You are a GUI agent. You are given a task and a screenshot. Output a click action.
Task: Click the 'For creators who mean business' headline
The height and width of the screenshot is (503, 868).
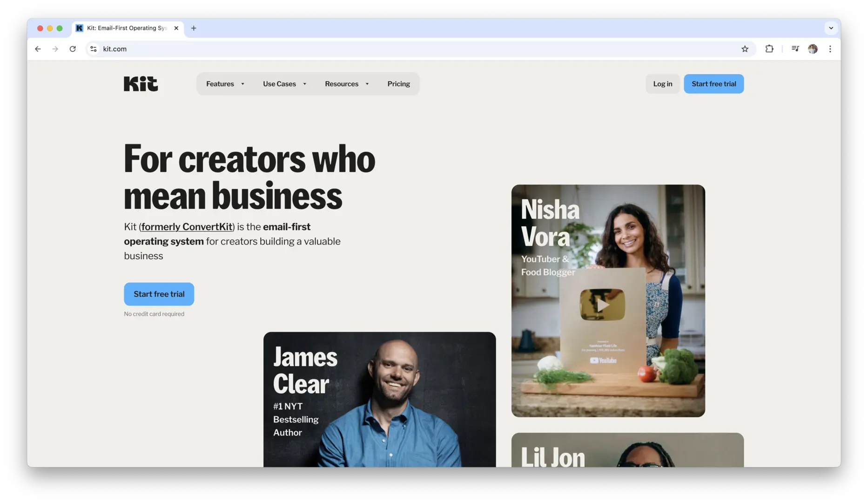click(249, 177)
